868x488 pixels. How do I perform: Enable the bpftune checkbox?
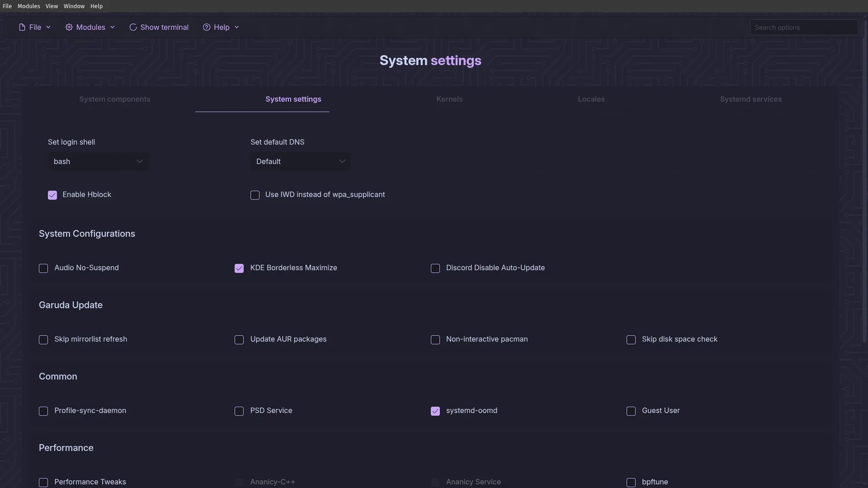pos(631,483)
